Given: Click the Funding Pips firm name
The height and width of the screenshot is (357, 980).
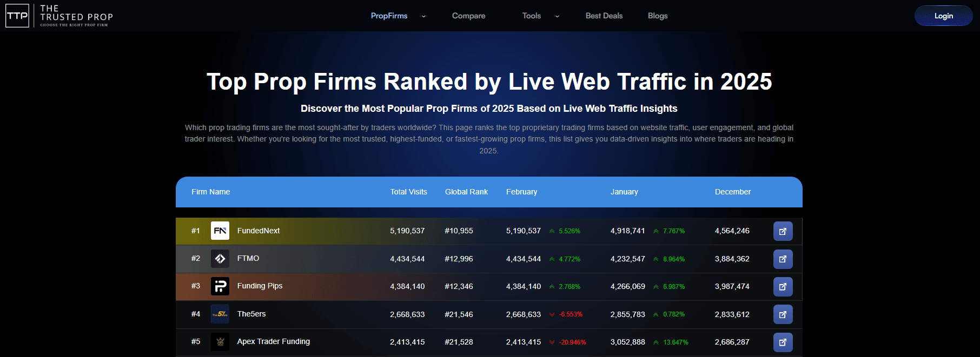Looking at the screenshot, I should pos(260,286).
